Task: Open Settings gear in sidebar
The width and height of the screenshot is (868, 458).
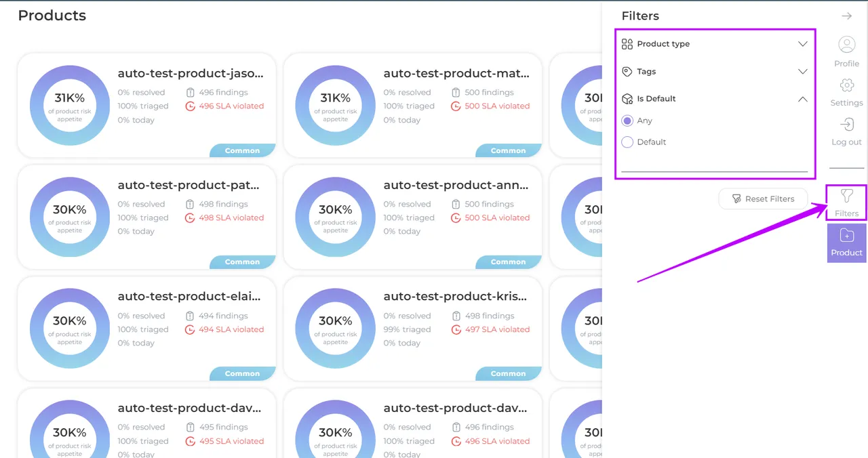Action: point(846,86)
